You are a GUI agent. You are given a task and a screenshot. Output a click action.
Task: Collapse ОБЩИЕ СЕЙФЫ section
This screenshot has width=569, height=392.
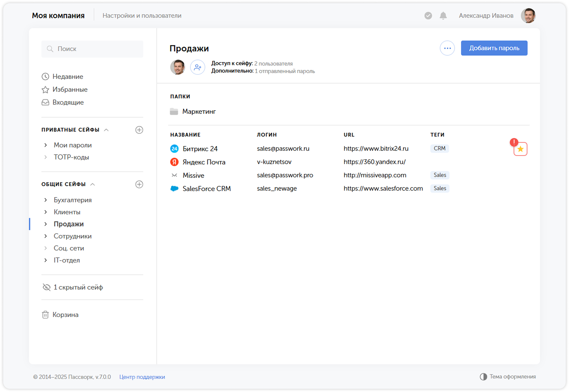coord(93,184)
